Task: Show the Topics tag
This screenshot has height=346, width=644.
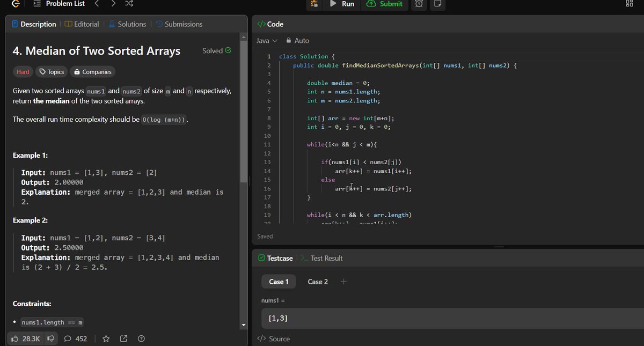Action: coord(52,72)
